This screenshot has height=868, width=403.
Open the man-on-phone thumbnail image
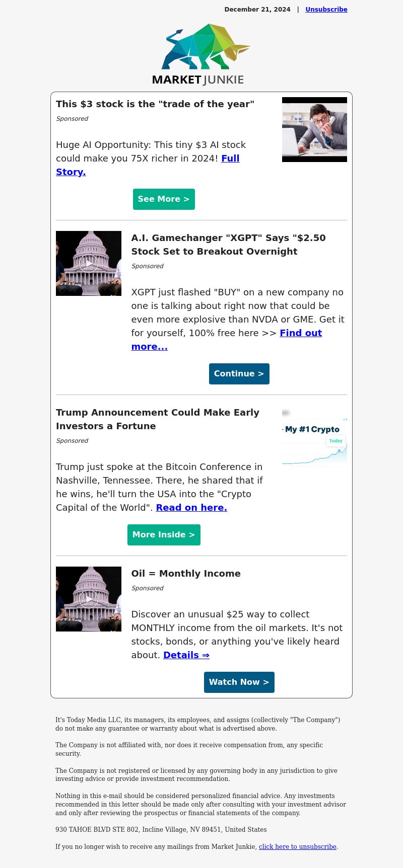pos(314,129)
